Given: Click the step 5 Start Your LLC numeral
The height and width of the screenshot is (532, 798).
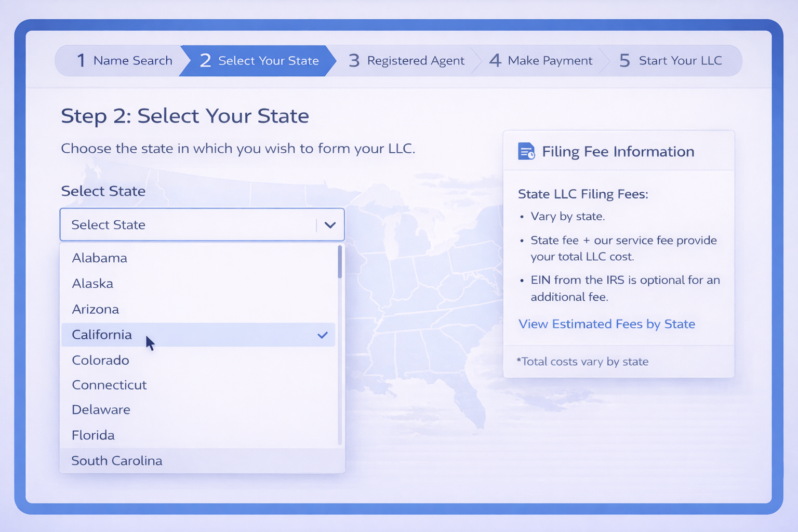Looking at the screenshot, I should point(626,60).
